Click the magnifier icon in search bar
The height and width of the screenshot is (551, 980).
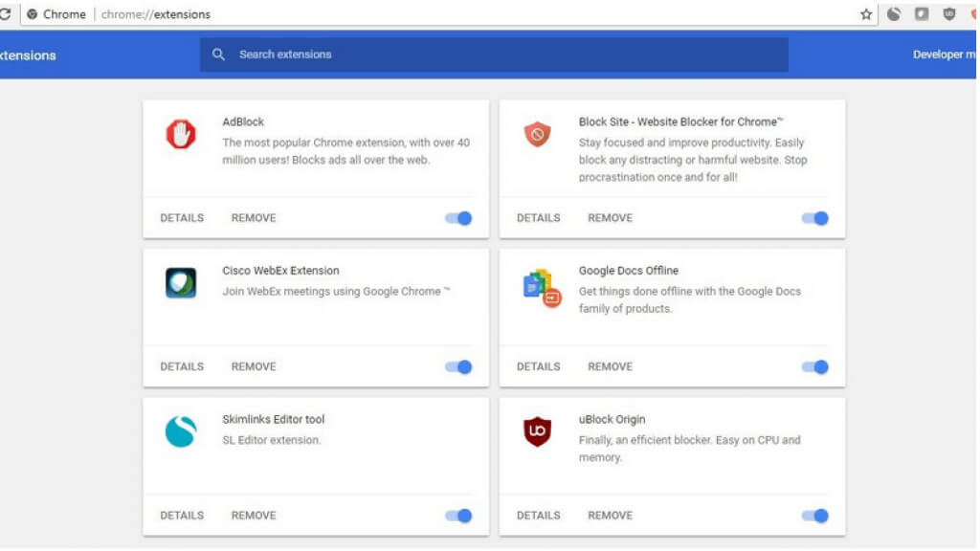coord(219,55)
